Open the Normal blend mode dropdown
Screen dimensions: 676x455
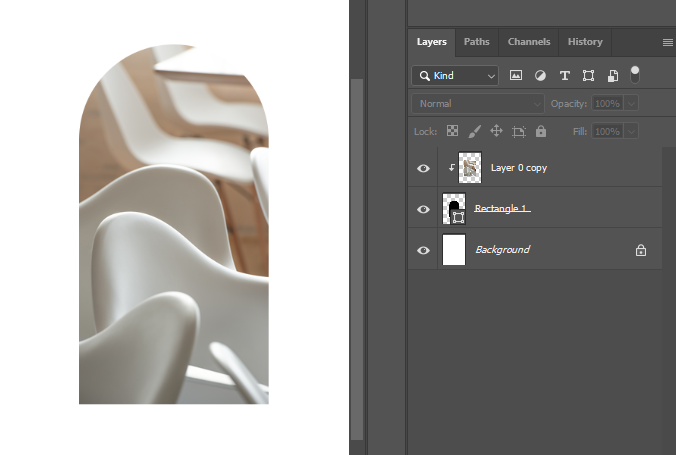(478, 104)
